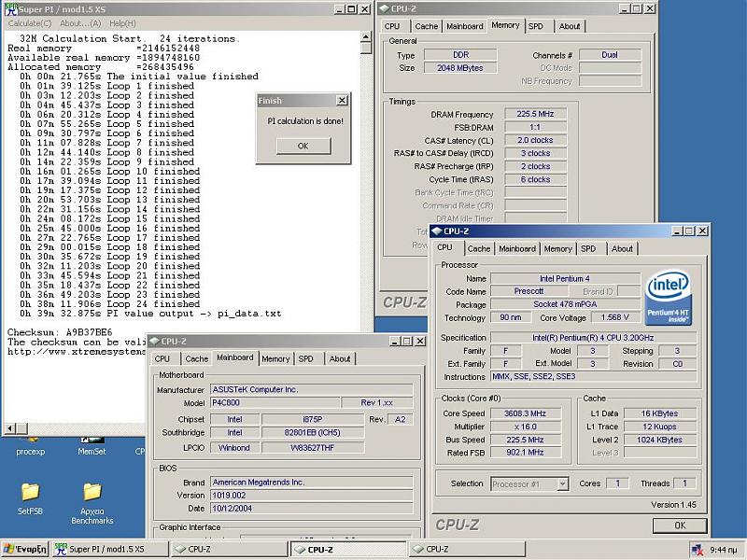
Task: Click the Multiplier value 'x 16.0'
Action: point(525,427)
